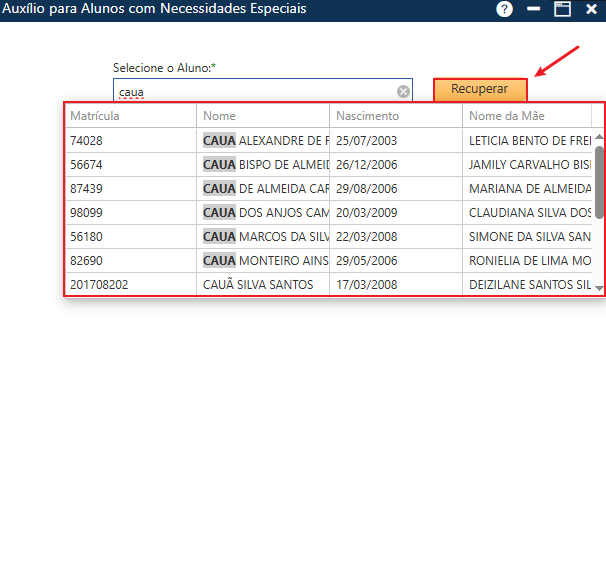Click the list scrollbar up arrow

point(599,137)
